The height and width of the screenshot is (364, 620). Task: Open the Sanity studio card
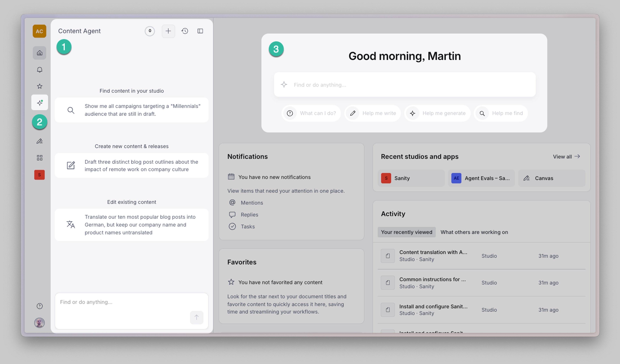(x=411, y=178)
